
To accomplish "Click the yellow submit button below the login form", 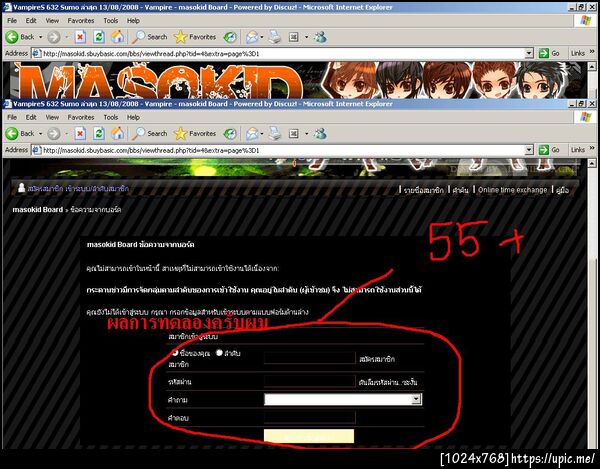I will point(309,436).
